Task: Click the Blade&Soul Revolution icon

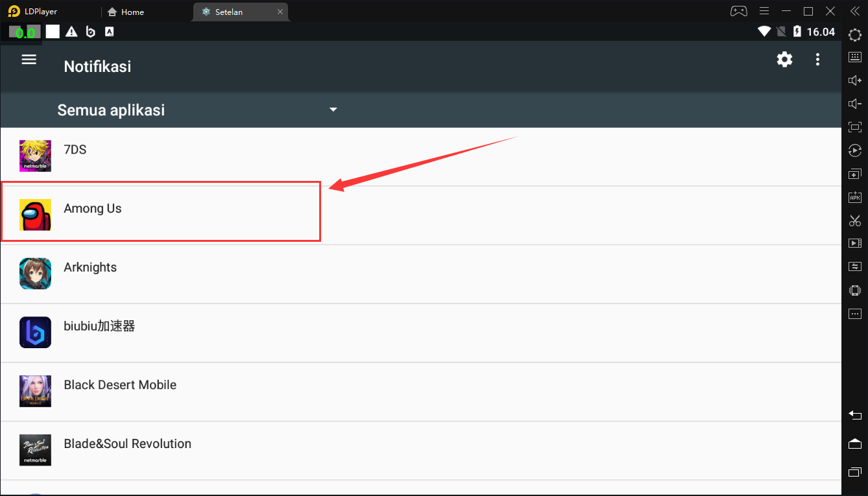Action: tap(35, 450)
